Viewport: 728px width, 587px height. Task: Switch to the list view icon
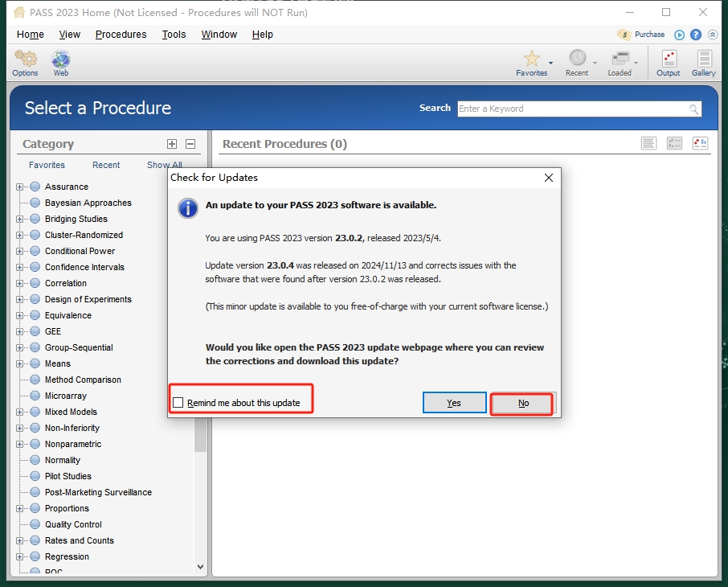pyautogui.click(x=648, y=143)
